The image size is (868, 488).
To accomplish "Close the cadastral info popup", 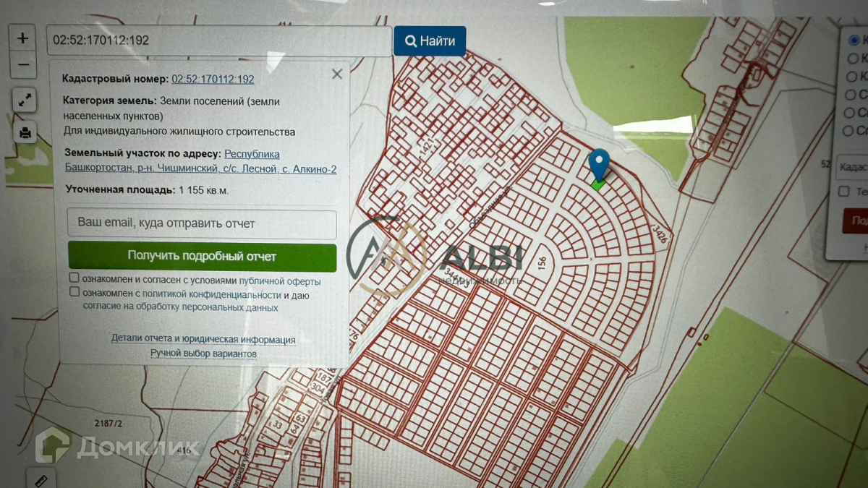I will pos(336,74).
